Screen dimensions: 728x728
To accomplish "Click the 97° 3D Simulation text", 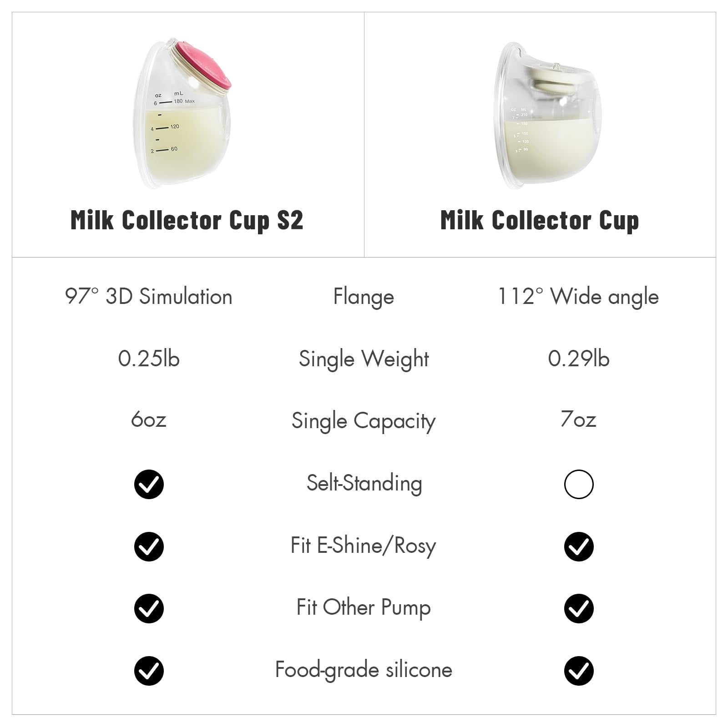I will pyautogui.click(x=149, y=297).
